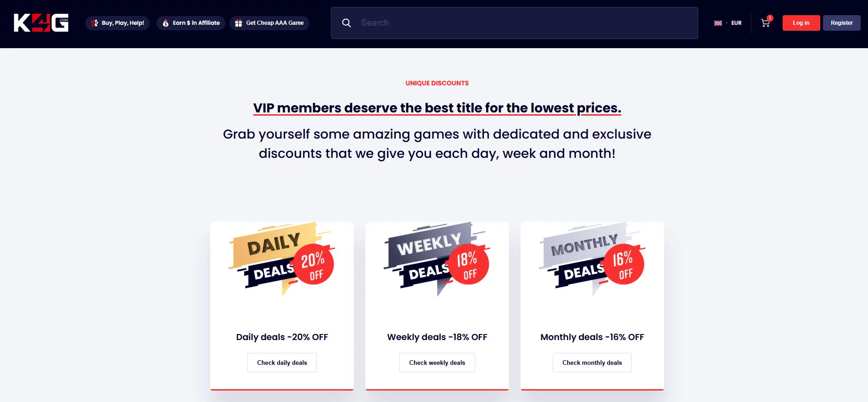Open Buy, Play, Help! menu item
This screenshot has height=402, width=868.
pos(123,23)
